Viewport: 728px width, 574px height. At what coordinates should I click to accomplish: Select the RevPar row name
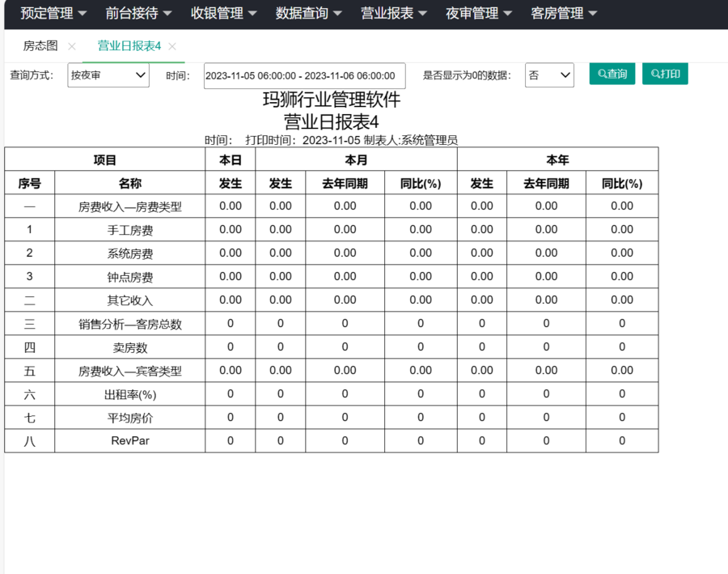pos(130,440)
